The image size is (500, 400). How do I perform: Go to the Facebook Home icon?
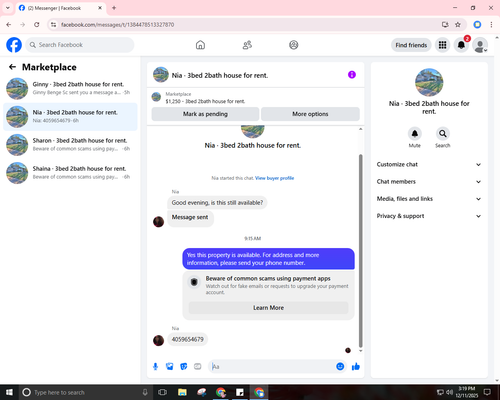click(200, 45)
